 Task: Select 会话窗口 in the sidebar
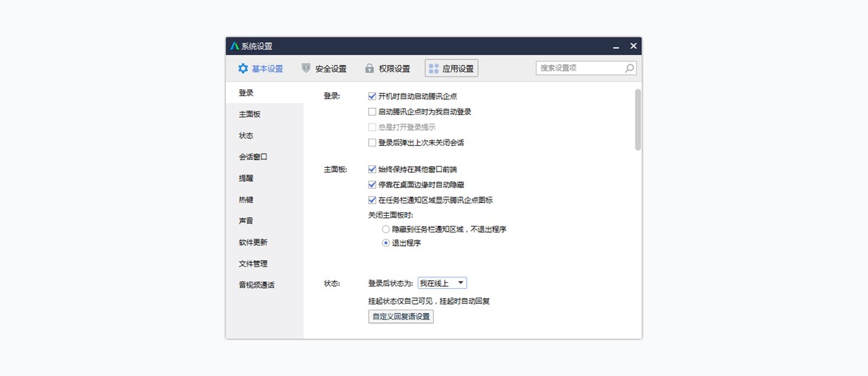[x=253, y=157]
